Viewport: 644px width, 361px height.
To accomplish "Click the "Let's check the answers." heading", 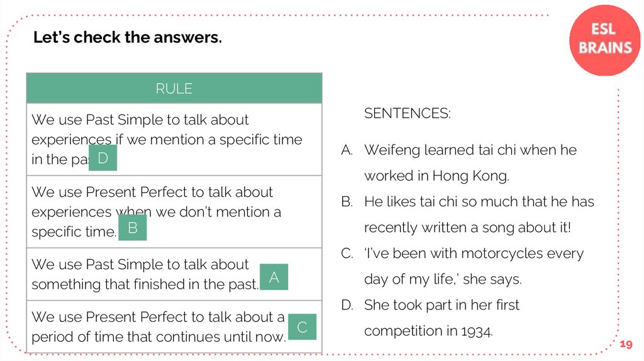I will click(x=128, y=38).
